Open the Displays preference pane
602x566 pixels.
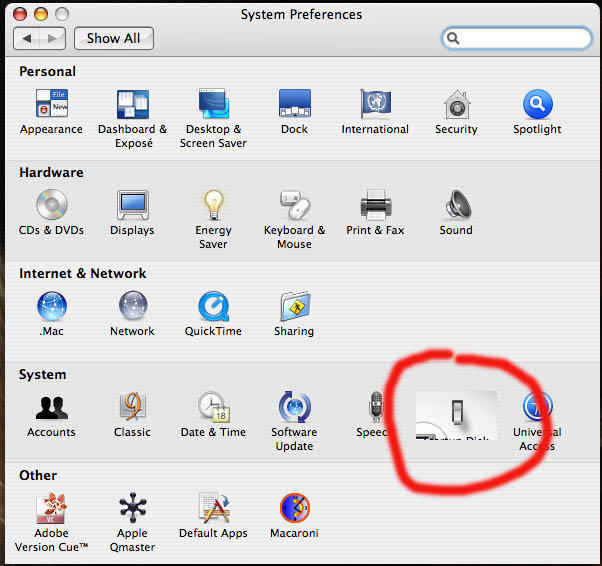click(133, 205)
